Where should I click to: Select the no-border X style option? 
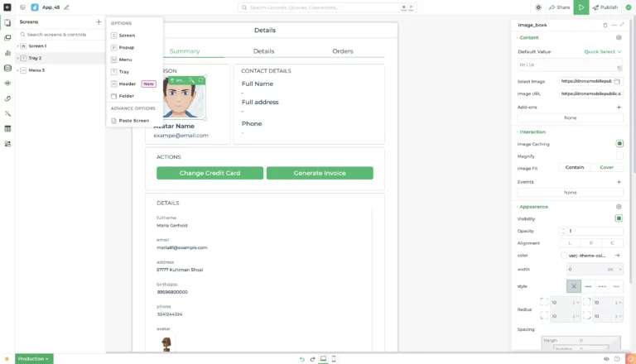click(574, 286)
